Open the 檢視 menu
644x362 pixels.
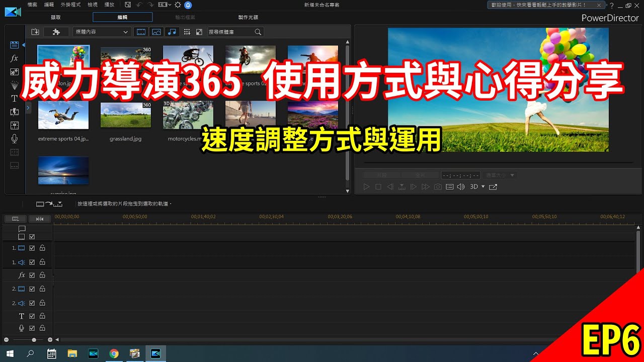(93, 5)
